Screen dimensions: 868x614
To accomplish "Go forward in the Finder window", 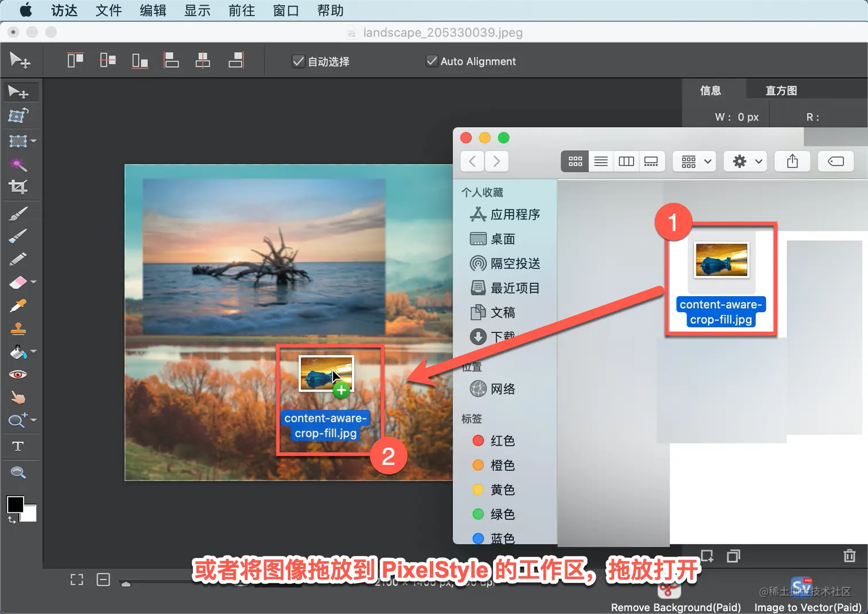I will pyautogui.click(x=497, y=161).
